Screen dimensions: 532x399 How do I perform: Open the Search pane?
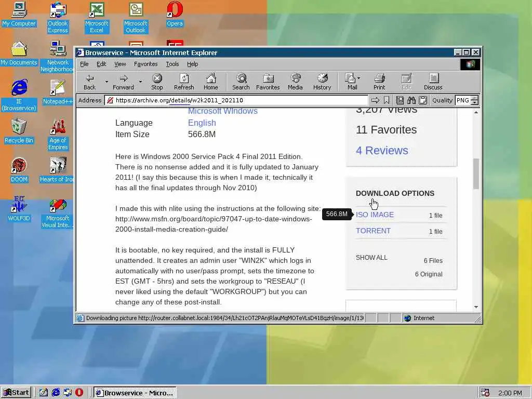[241, 82]
